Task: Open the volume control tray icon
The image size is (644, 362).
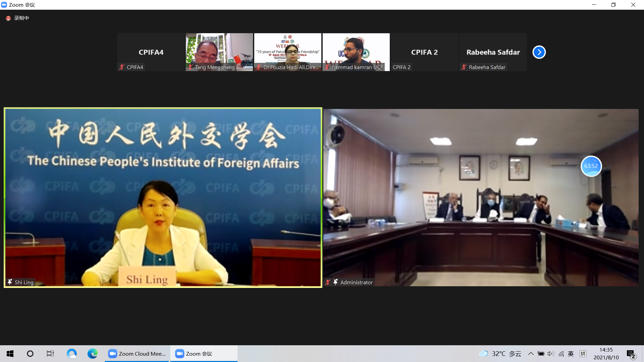Action: pos(551,354)
